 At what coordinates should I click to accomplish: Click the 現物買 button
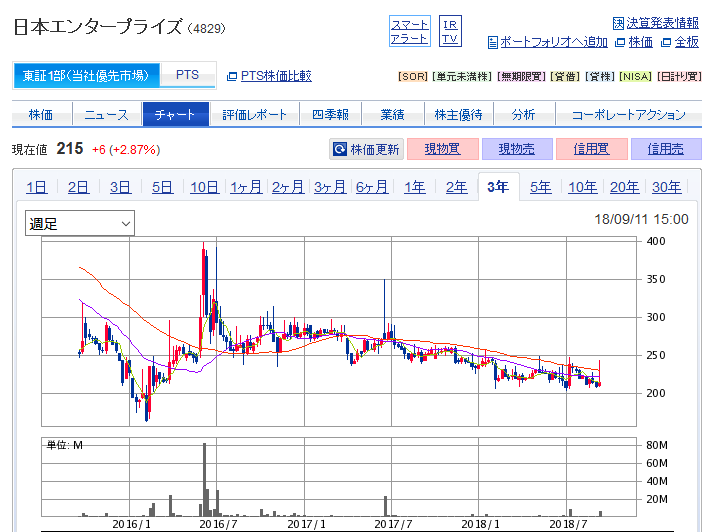[441, 149]
